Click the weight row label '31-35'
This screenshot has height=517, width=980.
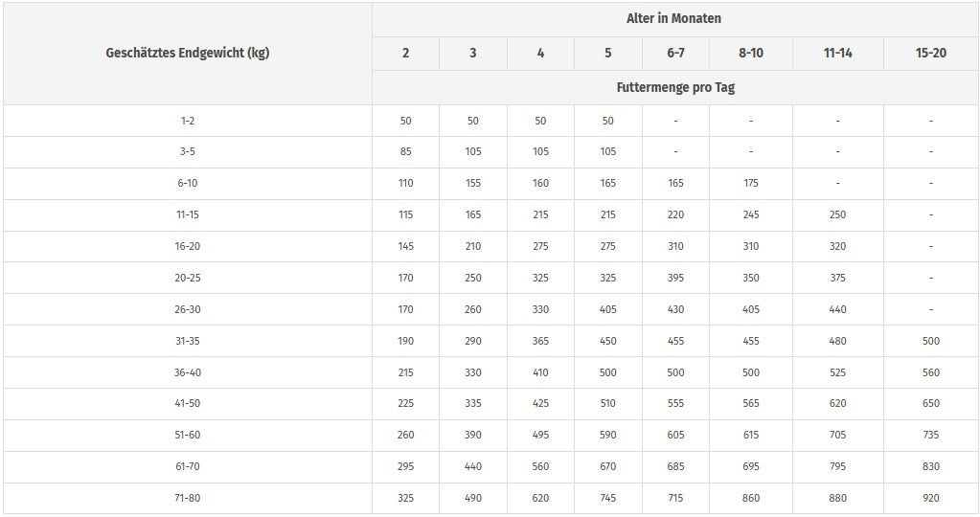coord(188,341)
